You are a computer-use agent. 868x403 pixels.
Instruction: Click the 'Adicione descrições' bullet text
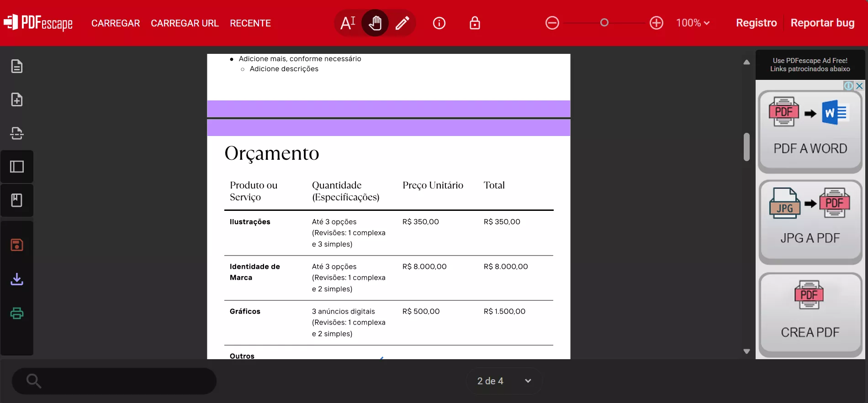(x=284, y=69)
